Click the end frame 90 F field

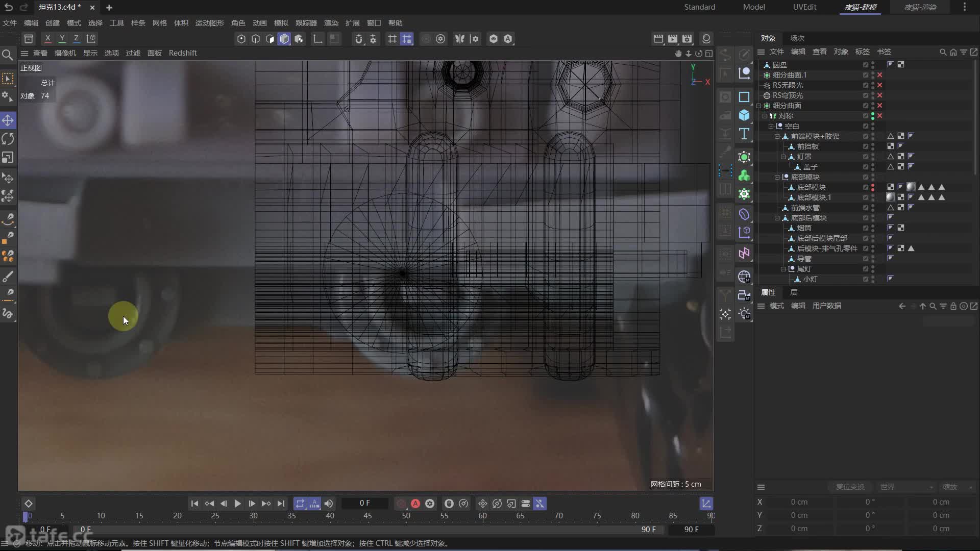click(x=691, y=529)
